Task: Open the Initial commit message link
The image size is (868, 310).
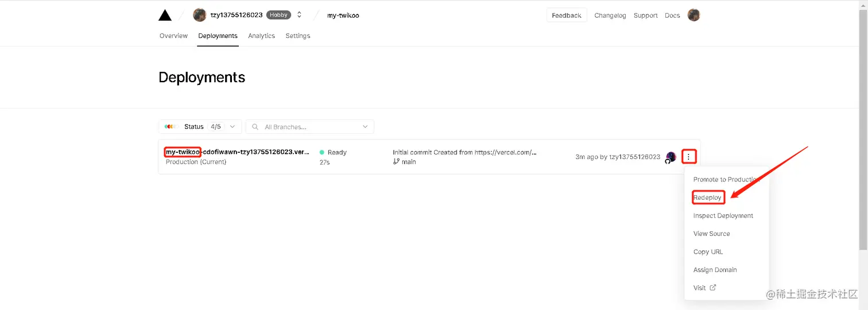Action: coord(464,152)
